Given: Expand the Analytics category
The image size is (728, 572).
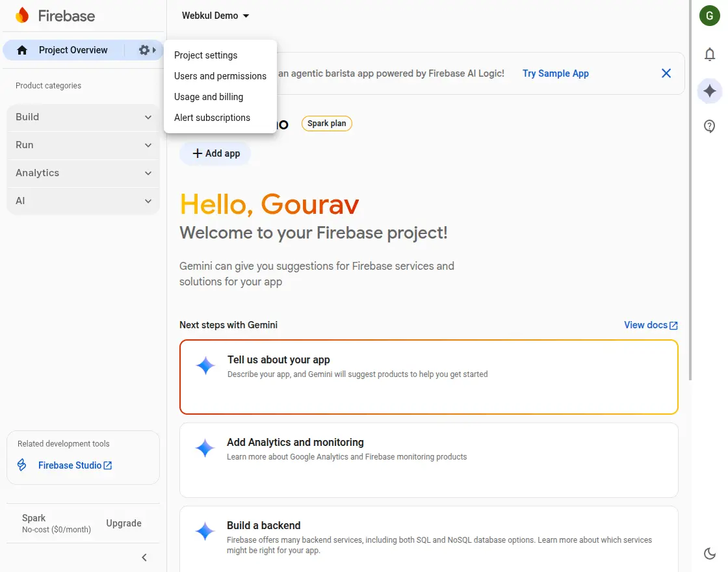Looking at the screenshot, I should click(x=83, y=173).
